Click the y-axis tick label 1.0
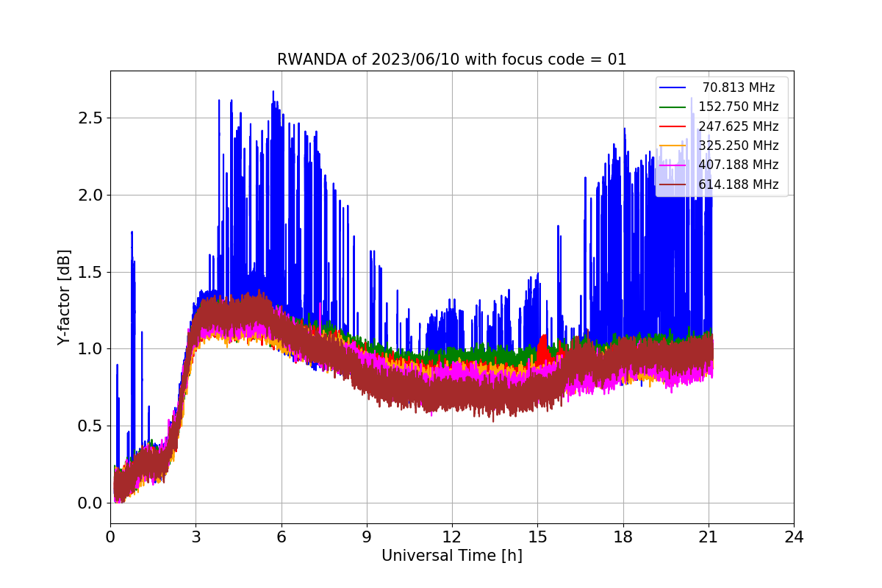Screen dimensions: 882x588 click(91, 349)
